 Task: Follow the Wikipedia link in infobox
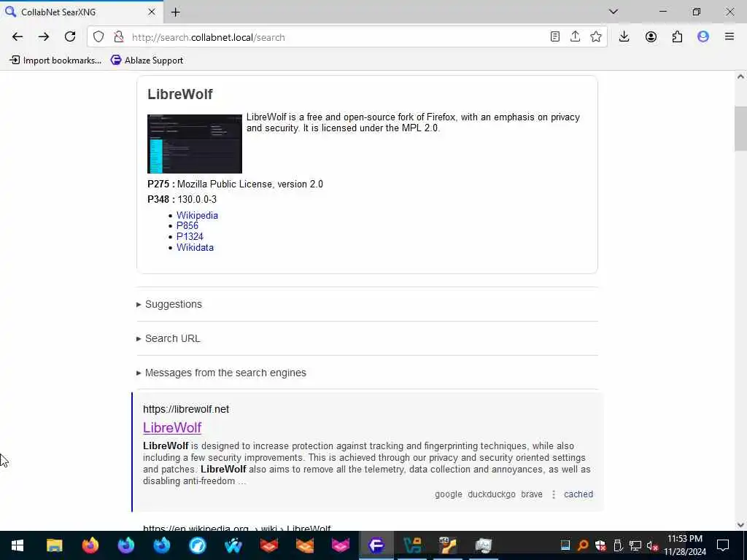click(197, 215)
